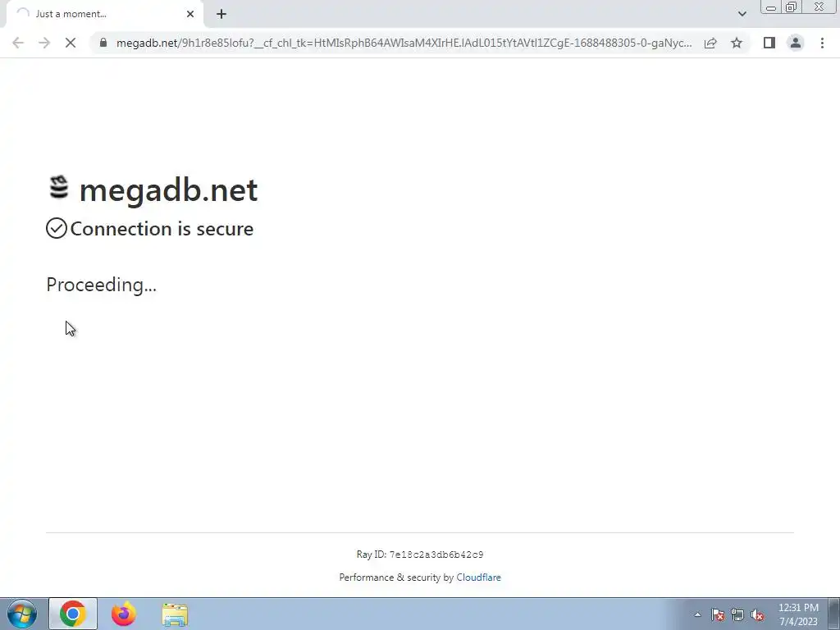Viewport: 840px width, 630px height.
Task: Click the 'megadb.net' heading text
Action: point(168,189)
